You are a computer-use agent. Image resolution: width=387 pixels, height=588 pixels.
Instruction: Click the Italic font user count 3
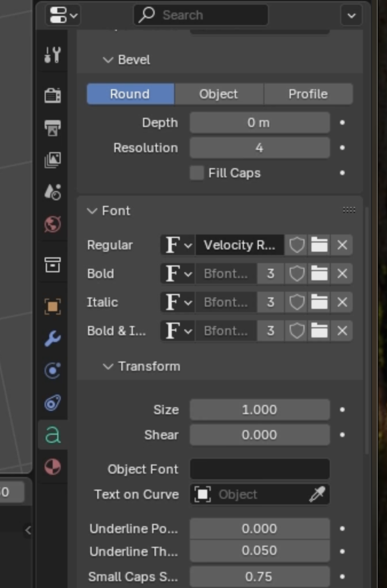pyautogui.click(x=271, y=302)
